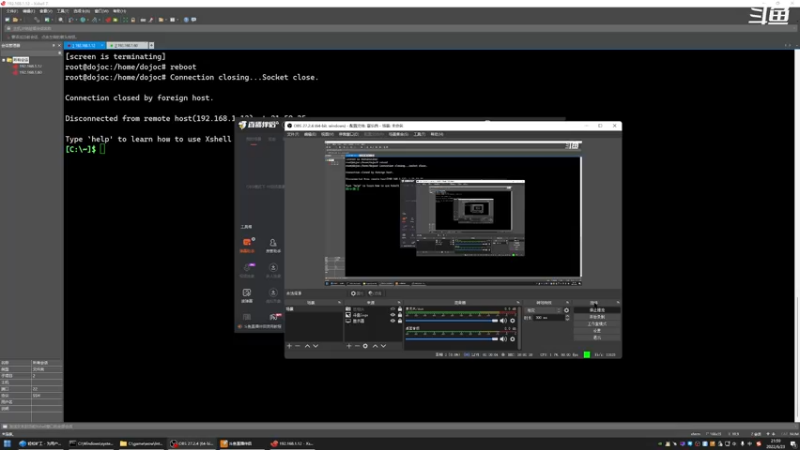Screen dimensions: 800x450
Task: Open dropdown arrow on the 192.168.1.12 tab
Action: tap(102, 45)
